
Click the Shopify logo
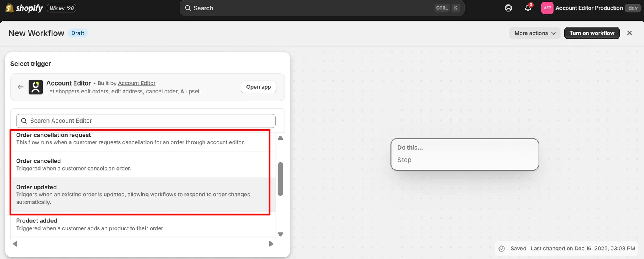(24, 8)
